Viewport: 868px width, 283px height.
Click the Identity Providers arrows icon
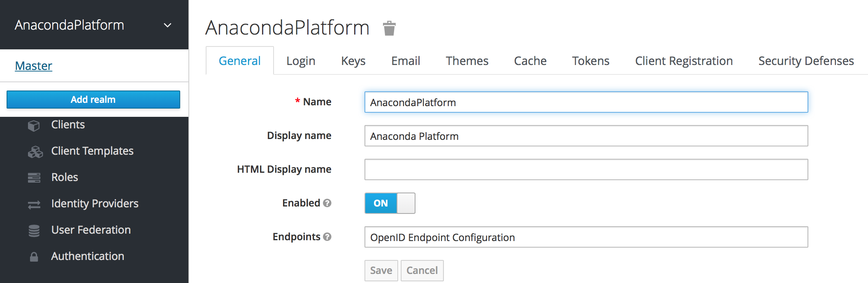click(34, 204)
